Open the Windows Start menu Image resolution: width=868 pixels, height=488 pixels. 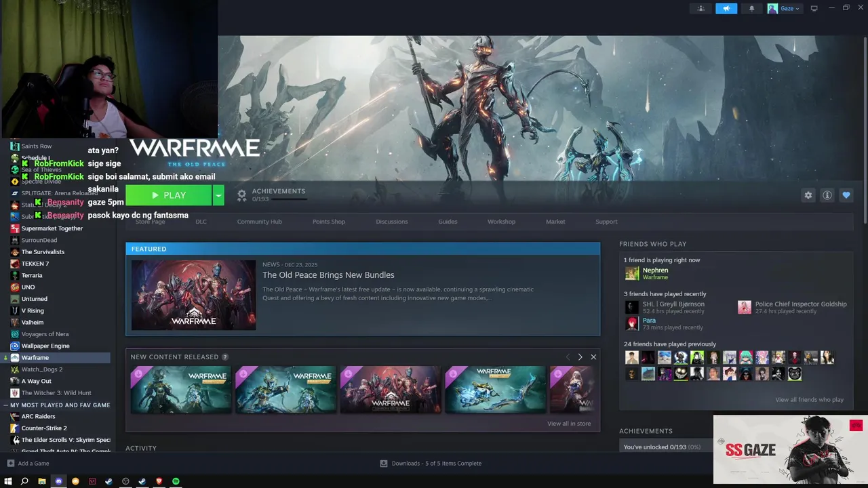8,481
